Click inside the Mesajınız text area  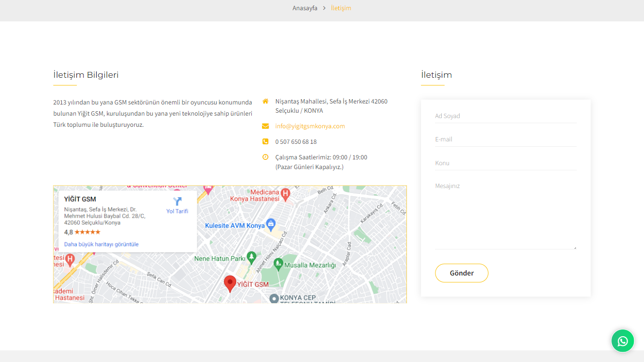click(x=505, y=214)
